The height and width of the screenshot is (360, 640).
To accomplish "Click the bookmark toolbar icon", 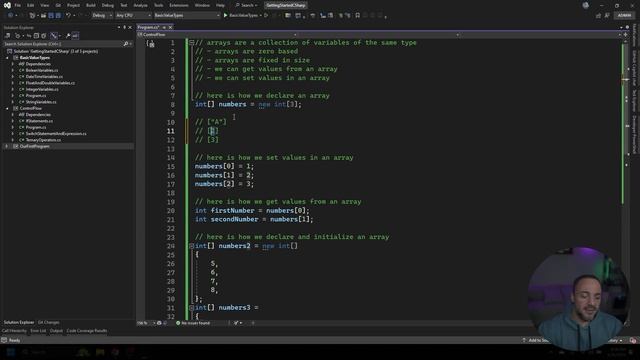I will pyautogui.click(x=358, y=16).
